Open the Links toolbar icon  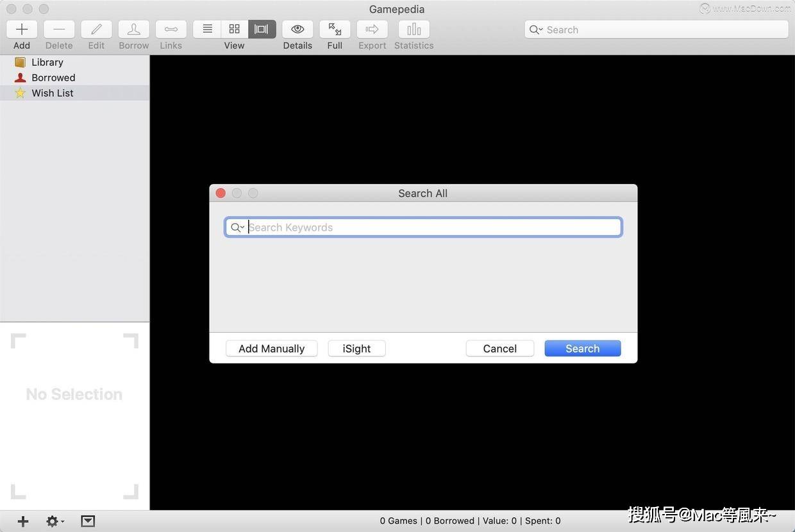171,29
